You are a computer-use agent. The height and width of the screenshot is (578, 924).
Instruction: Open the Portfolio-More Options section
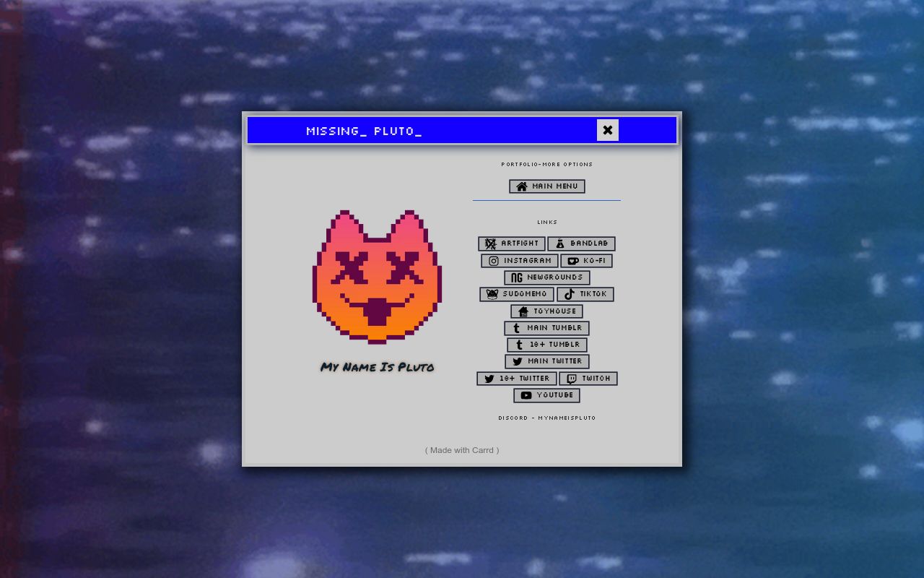(x=546, y=164)
